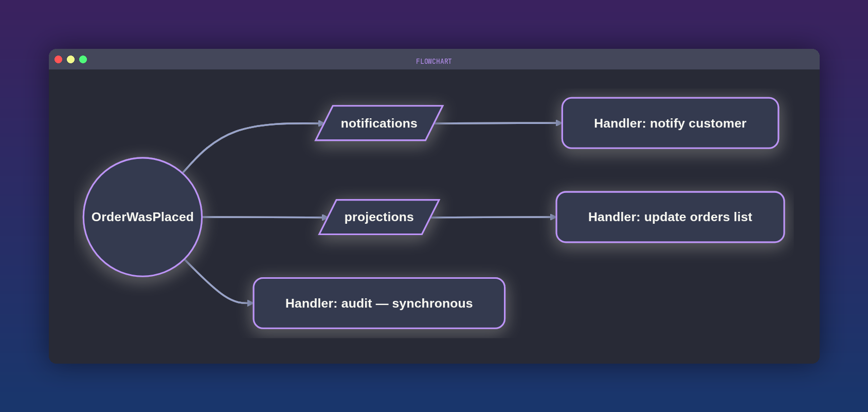Click the notifications parallelogram node
The height and width of the screenshot is (412, 868).
tap(379, 123)
